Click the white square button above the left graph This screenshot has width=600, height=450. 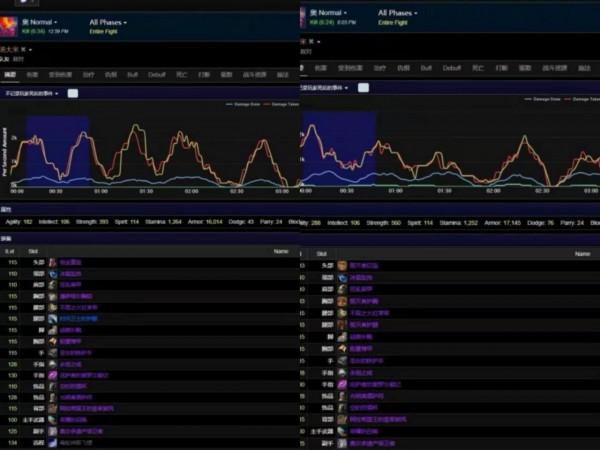(x=72, y=93)
